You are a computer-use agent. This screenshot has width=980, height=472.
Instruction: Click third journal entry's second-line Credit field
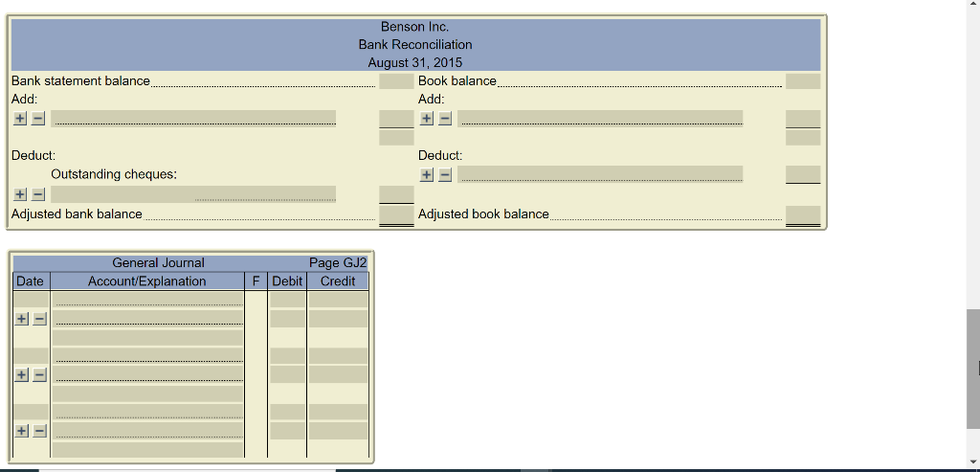pyautogui.click(x=338, y=431)
